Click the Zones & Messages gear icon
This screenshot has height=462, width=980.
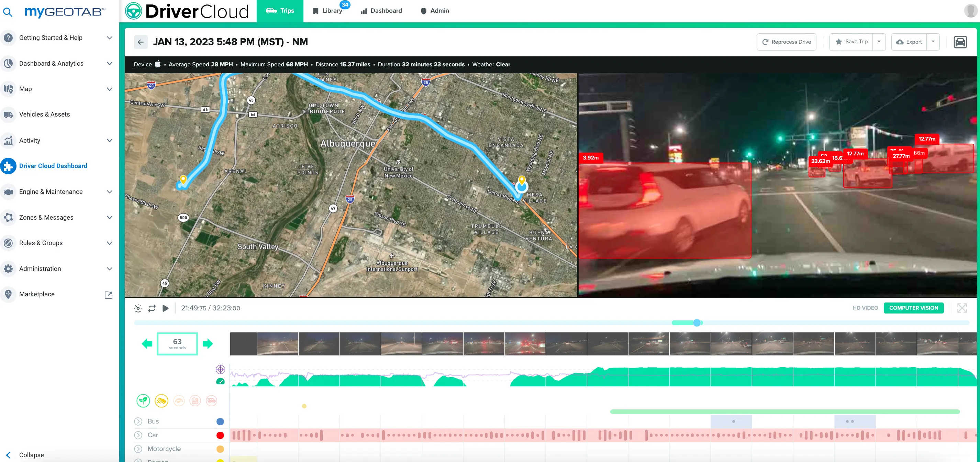click(x=8, y=217)
